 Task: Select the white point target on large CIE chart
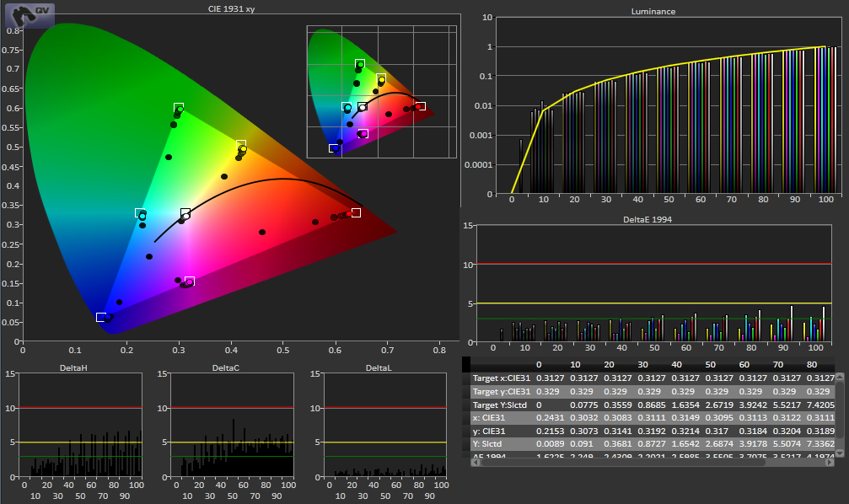tap(185, 213)
